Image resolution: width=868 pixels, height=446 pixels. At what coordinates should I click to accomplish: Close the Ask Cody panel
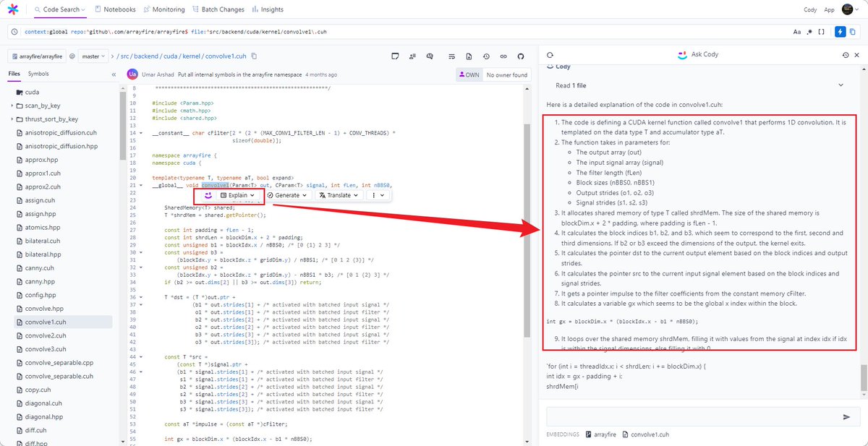pyautogui.click(x=857, y=55)
